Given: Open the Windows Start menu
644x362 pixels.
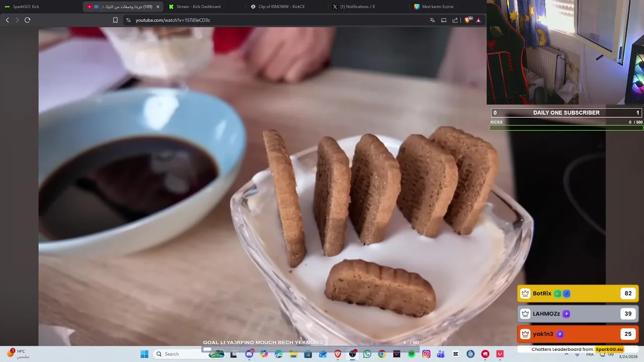Looking at the screenshot, I should click(144, 354).
